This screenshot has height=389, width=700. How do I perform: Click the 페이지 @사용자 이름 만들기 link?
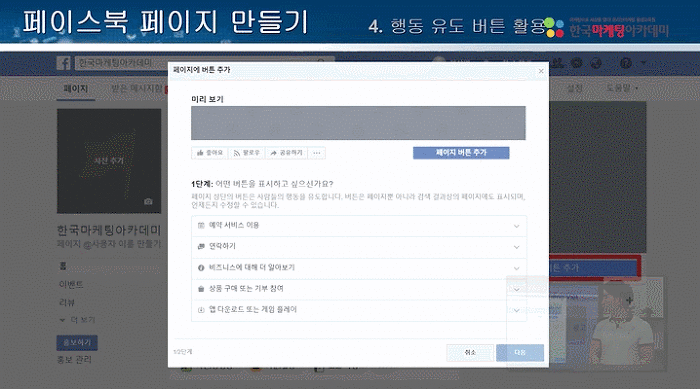(108, 244)
